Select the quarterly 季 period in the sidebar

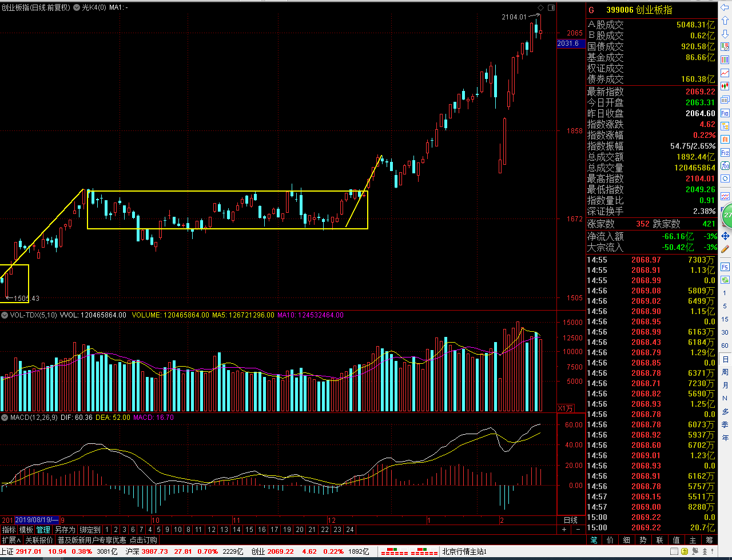(x=725, y=425)
